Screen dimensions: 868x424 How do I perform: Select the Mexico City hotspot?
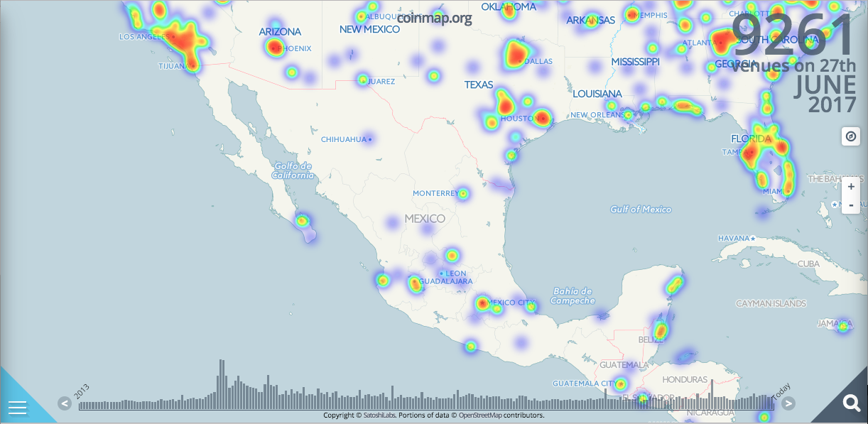click(x=483, y=304)
